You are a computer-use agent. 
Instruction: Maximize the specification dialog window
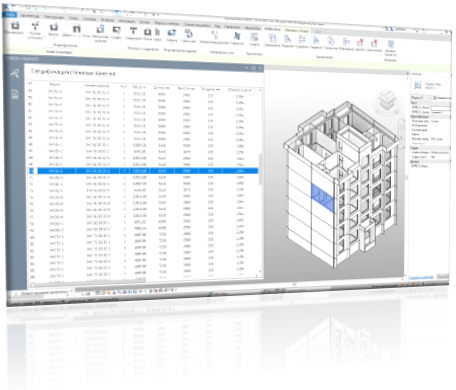(253, 68)
